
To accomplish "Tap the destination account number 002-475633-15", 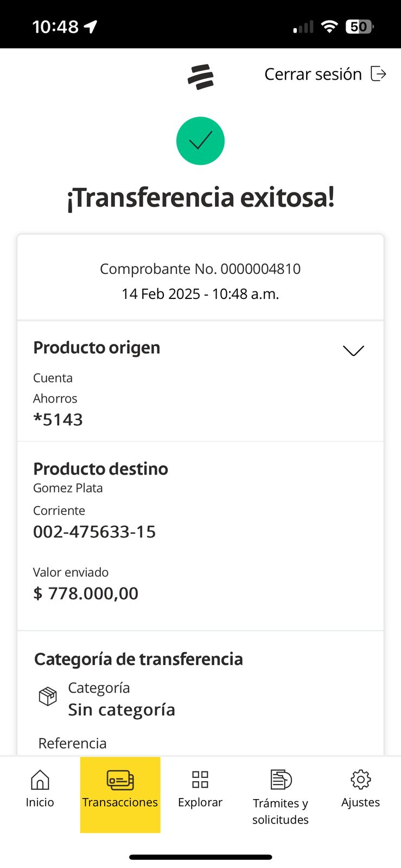I will (x=94, y=532).
